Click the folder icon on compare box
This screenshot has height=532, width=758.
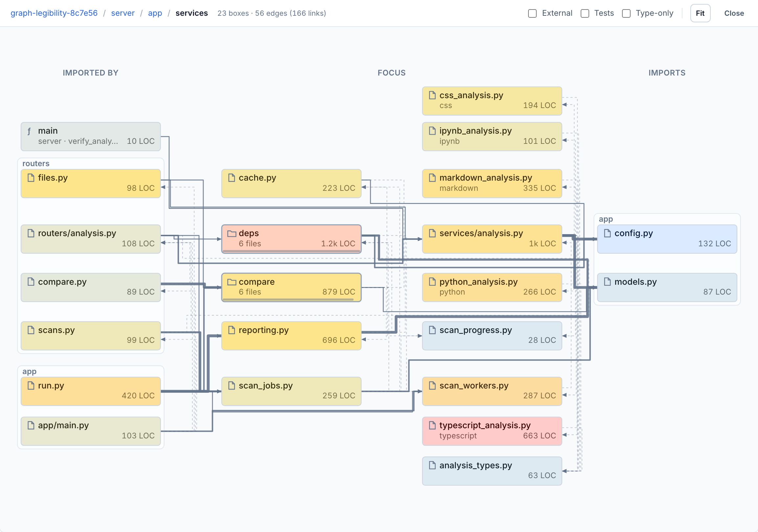click(232, 282)
